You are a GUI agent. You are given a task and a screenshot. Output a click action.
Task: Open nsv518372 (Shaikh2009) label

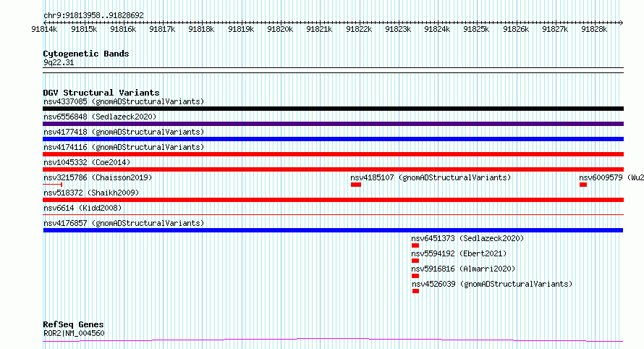coord(91,193)
